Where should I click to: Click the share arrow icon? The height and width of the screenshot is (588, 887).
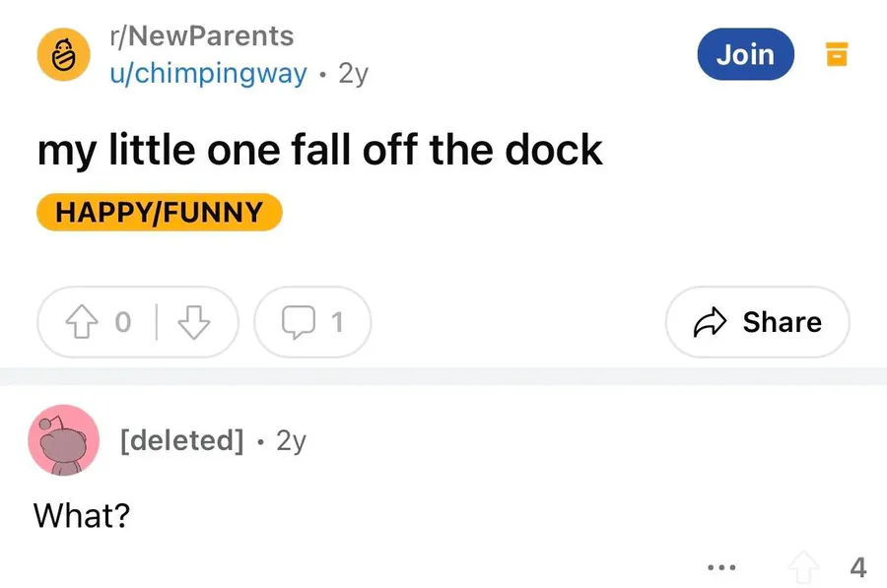710,322
